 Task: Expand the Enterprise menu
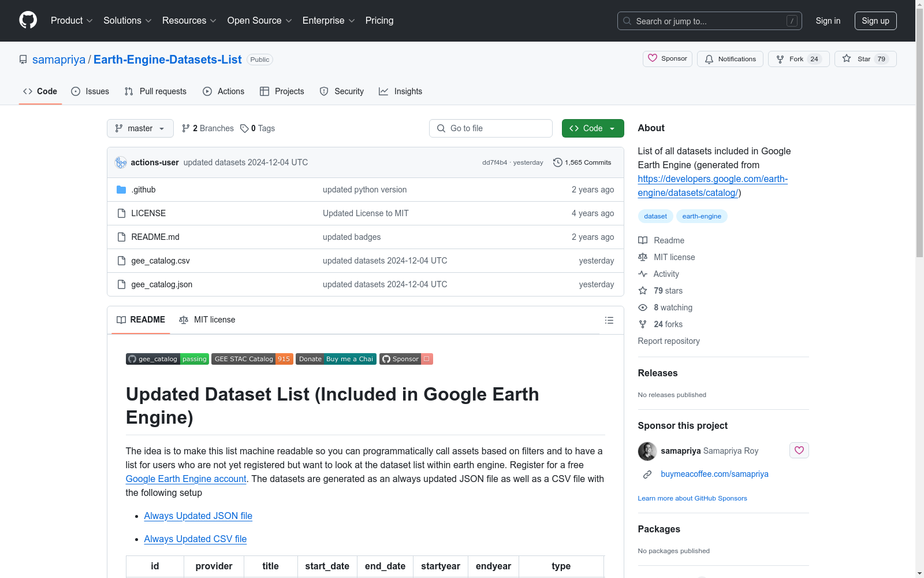point(329,21)
